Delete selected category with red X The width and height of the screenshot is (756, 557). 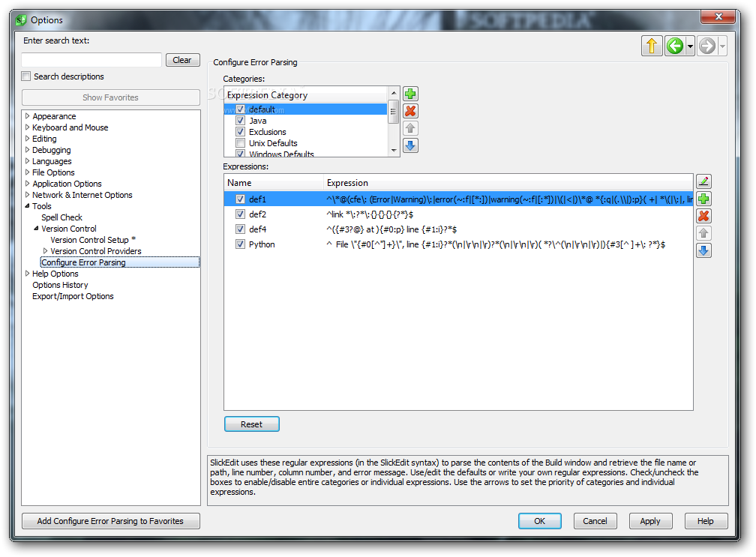click(x=410, y=111)
